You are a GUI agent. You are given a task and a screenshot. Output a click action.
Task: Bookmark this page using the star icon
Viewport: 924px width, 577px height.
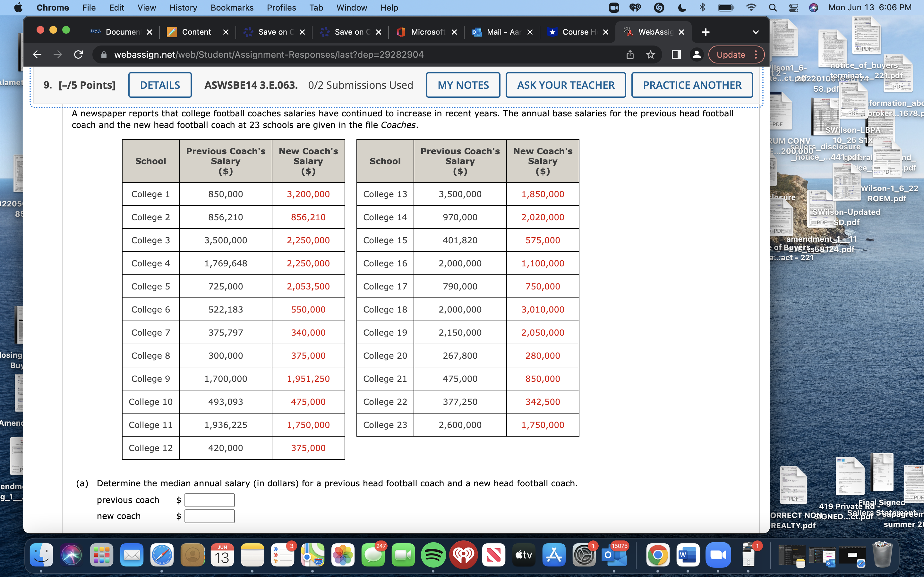(x=651, y=54)
